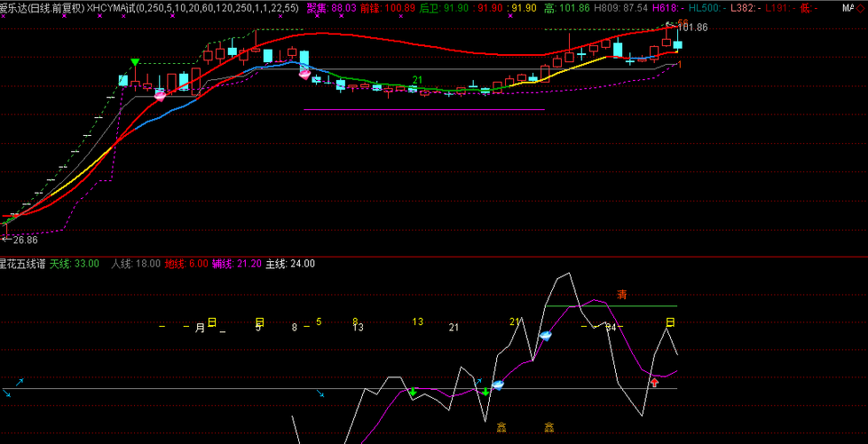The image size is (868, 444).
Task: Click the last cyan candlestick
Action: (677, 44)
